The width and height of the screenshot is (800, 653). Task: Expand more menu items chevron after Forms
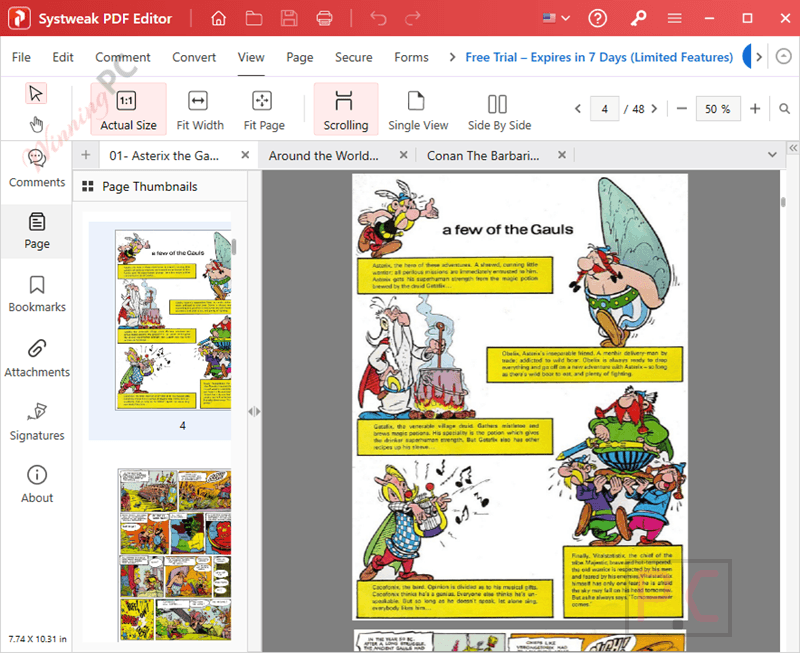coord(452,57)
